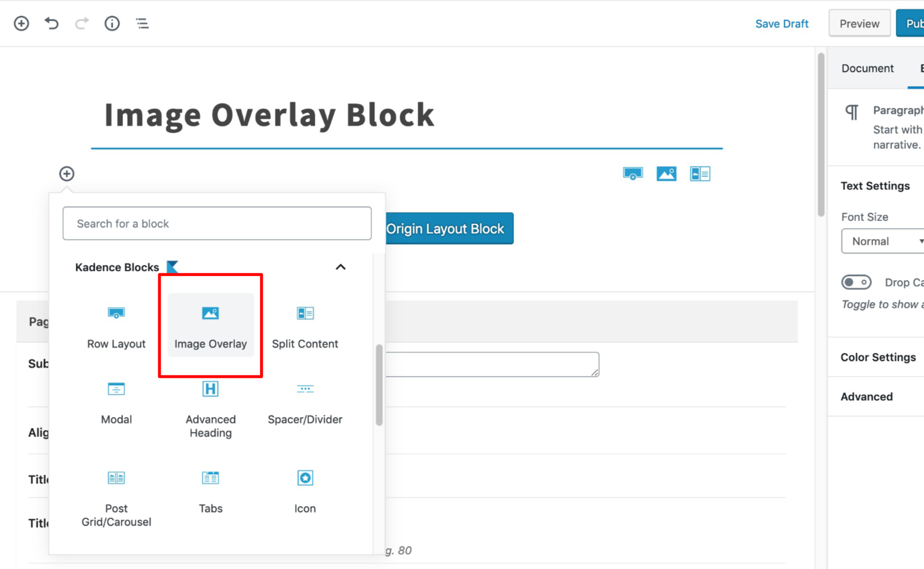Collapse the Kadence Blocks section
The height and width of the screenshot is (569, 924).
[341, 267]
